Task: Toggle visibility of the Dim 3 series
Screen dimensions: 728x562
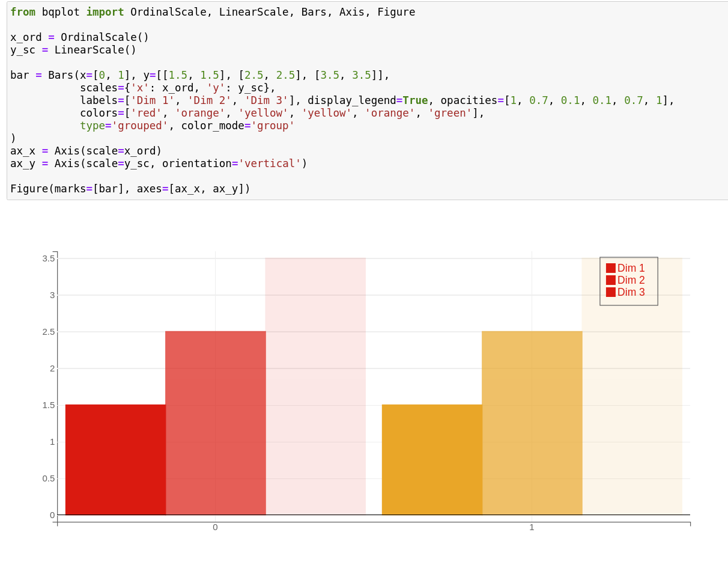Action: click(625, 292)
